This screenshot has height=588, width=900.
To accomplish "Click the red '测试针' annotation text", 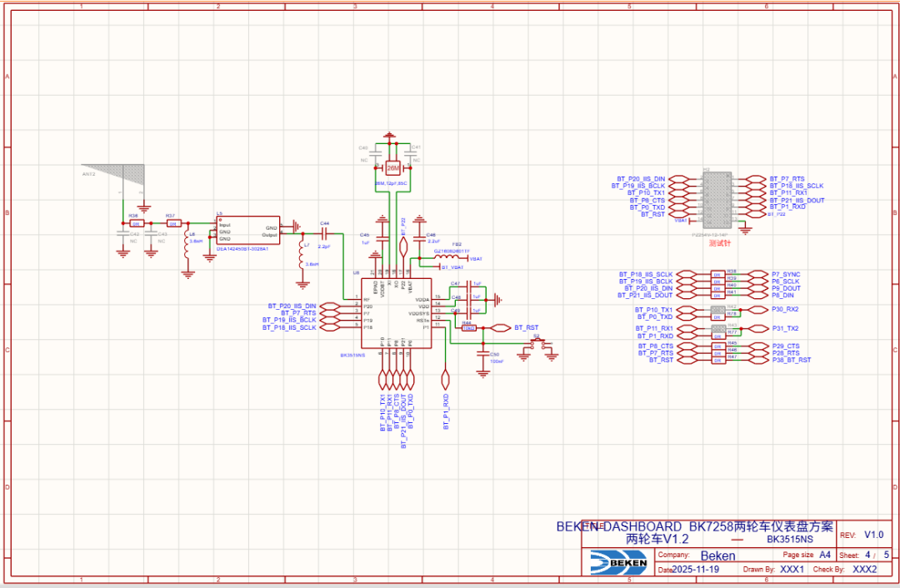I will click(x=720, y=243).
